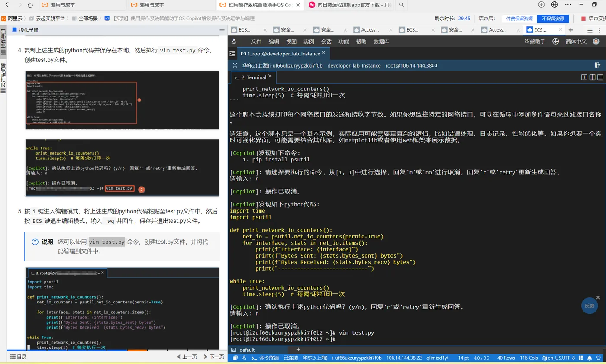Image resolution: width=606 pixels, height=364 pixels.
Task: Switch to the 向日葵远程控制app browser tab
Action: point(350,5)
